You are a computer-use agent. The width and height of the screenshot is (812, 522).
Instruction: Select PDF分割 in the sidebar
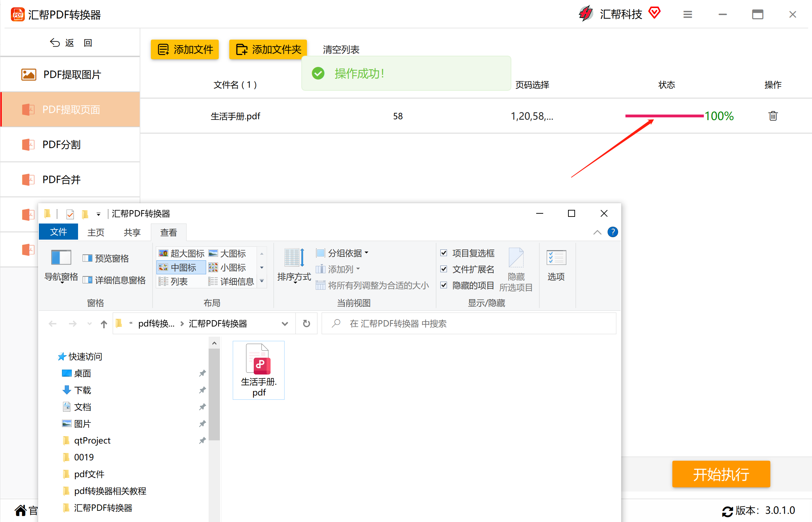pyautogui.click(x=70, y=144)
